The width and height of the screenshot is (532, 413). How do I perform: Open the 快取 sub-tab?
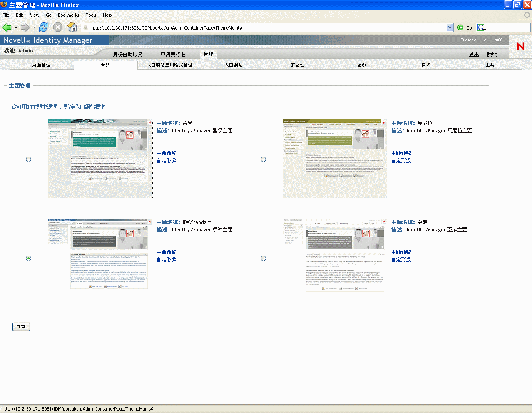click(426, 65)
